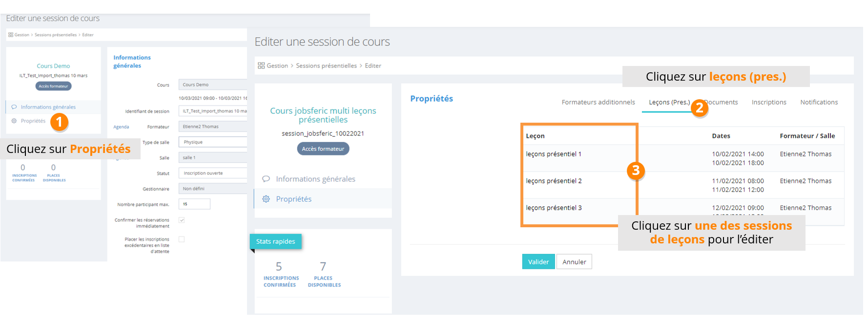Open the Statut dropdown showing Inscription ouverte
Screen dimensions: 868x326
213,173
